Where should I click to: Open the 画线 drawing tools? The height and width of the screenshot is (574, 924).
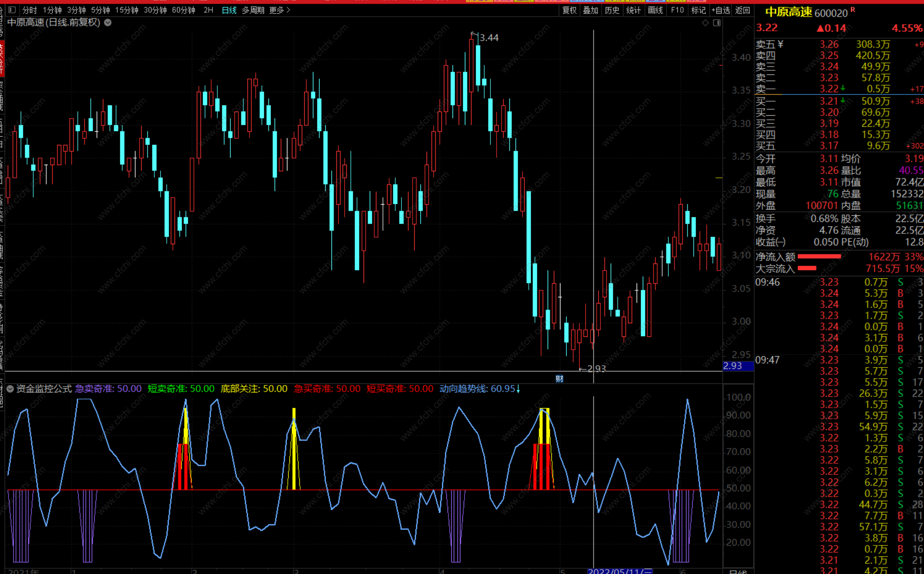click(x=655, y=10)
